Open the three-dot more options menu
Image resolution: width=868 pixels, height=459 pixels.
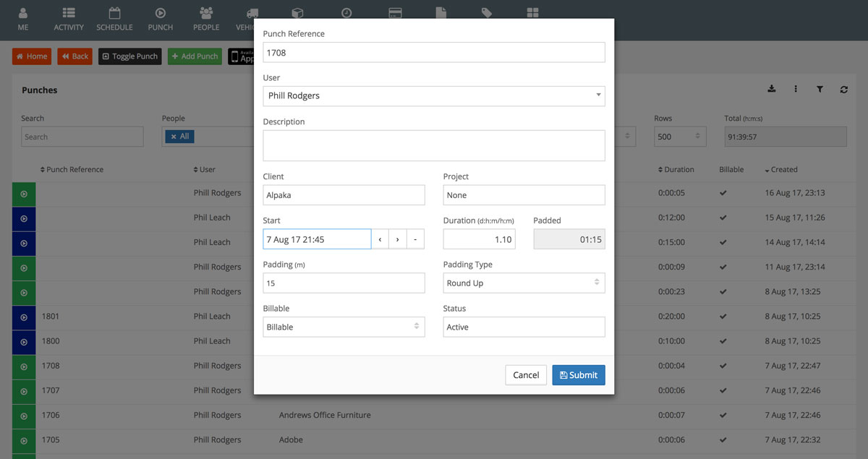point(796,89)
